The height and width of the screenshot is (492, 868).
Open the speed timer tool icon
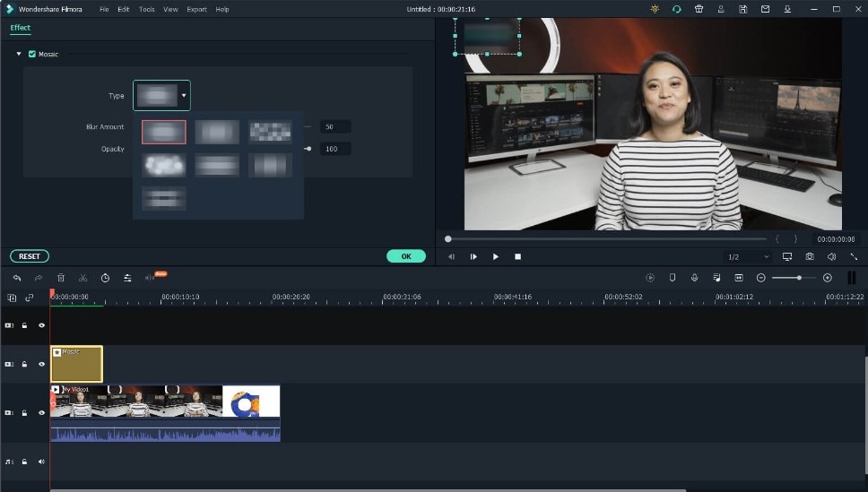tap(105, 278)
